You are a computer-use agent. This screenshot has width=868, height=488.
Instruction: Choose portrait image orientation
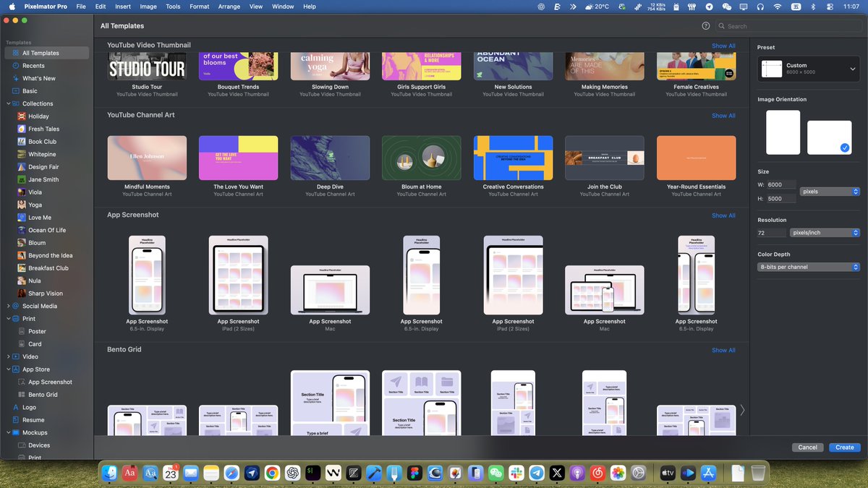(783, 132)
